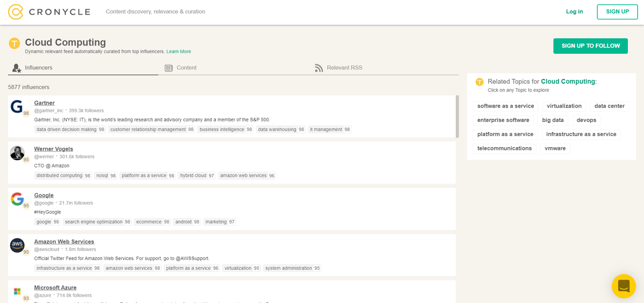Viewport: 644px width, 303px height.
Task: Click Google's marketing tag
Action: 219,222
